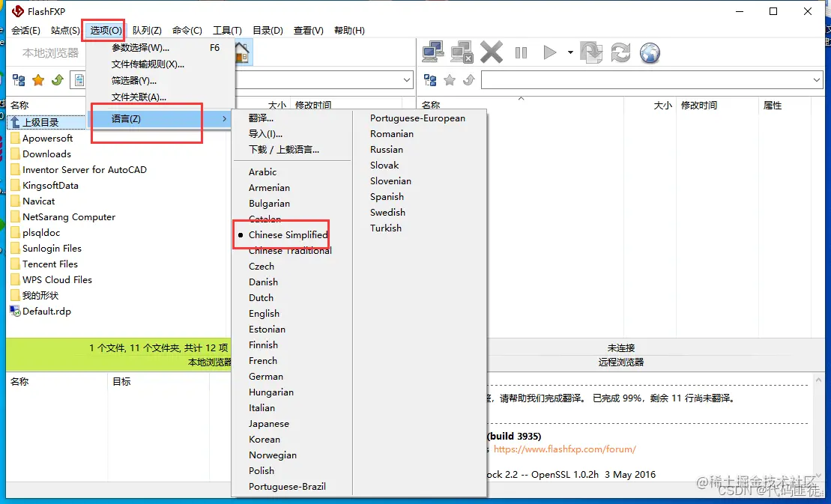Open the 命令(C) menu
Image resolution: width=831 pixels, height=504 pixels.
pyautogui.click(x=187, y=30)
